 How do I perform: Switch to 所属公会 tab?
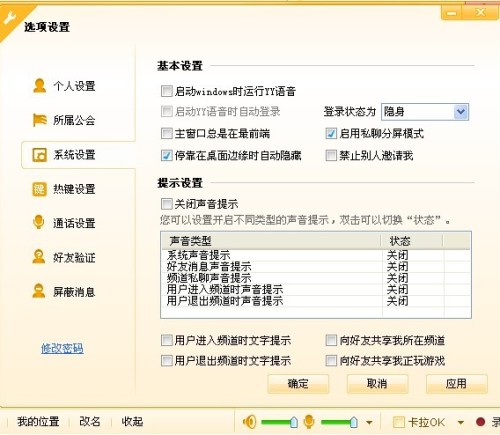[x=74, y=120]
